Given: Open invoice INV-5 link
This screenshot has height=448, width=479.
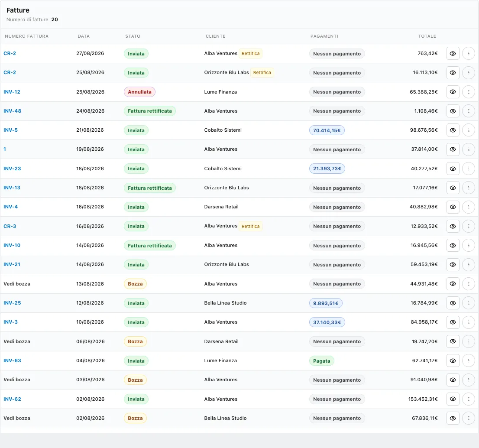Looking at the screenshot, I should click(10, 130).
